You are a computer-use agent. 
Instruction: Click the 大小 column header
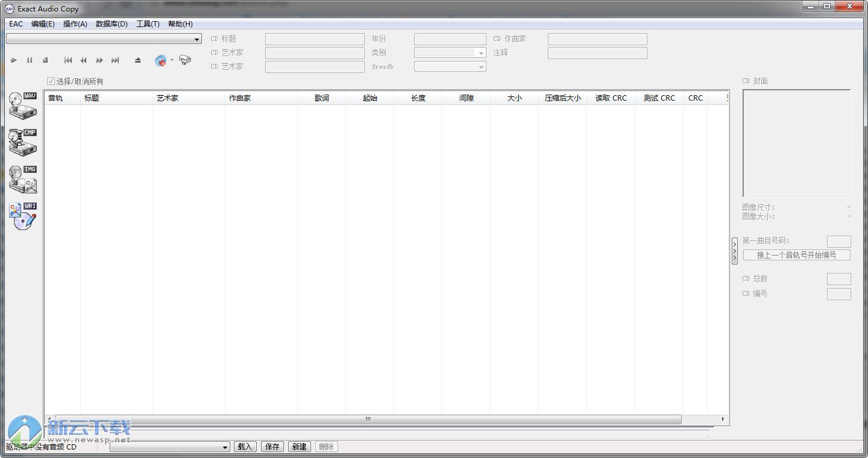click(x=514, y=98)
